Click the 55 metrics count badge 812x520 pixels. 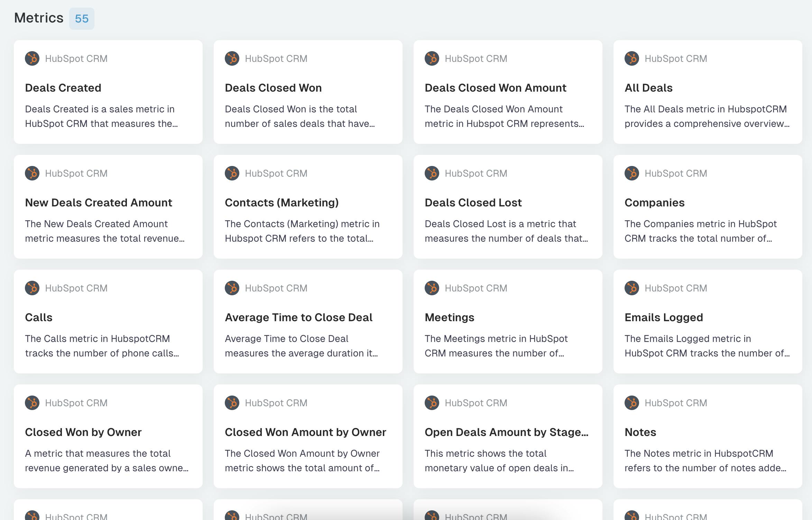[82, 18]
